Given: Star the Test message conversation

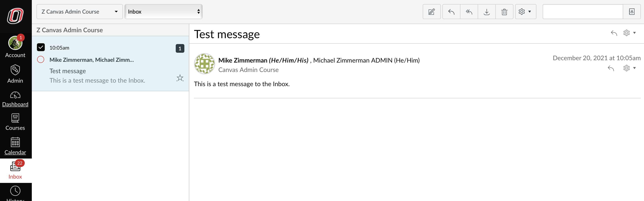Looking at the screenshot, I should pos(180,78).
